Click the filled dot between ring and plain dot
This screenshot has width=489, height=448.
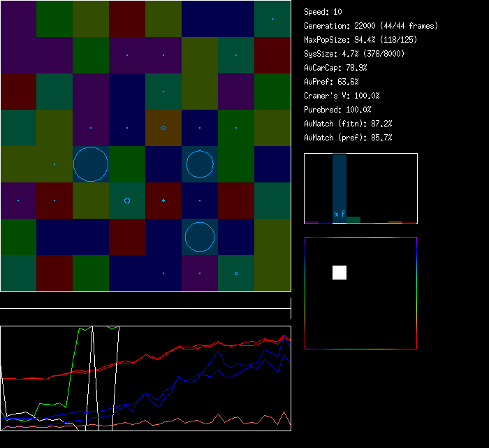[x=163, y=201]
